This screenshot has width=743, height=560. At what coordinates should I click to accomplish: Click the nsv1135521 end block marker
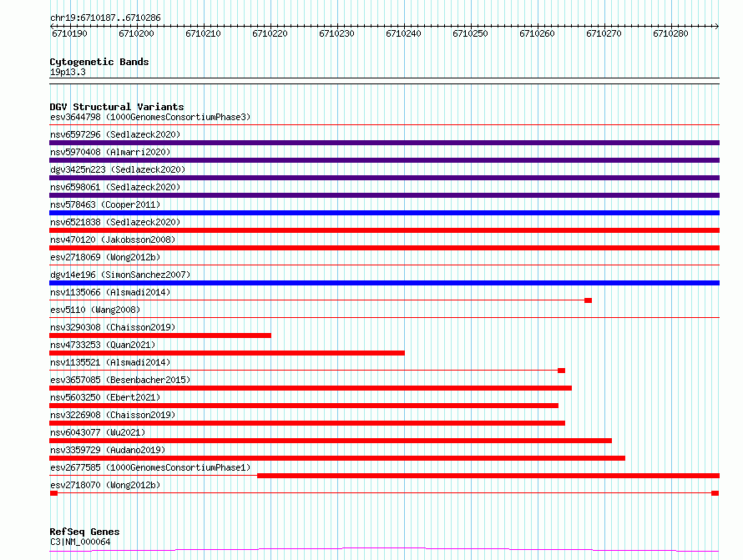(562, 371)
